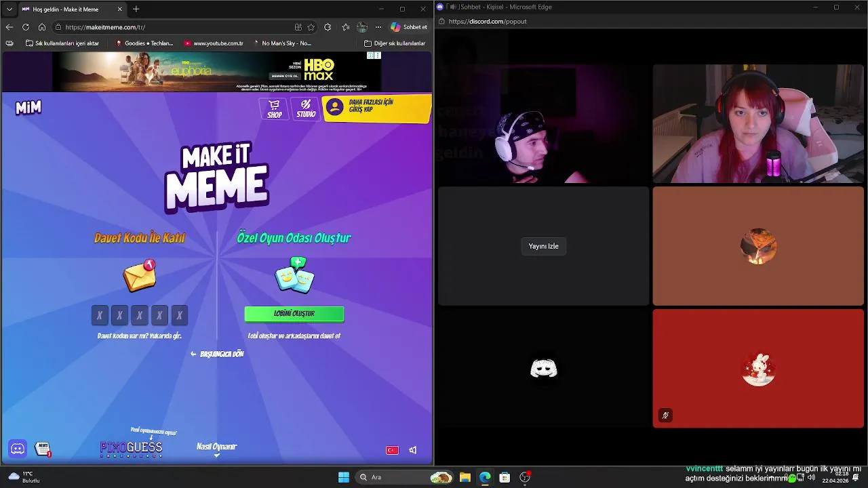Open Diğer sık kullanılanlar bookmarks folder

395,43
